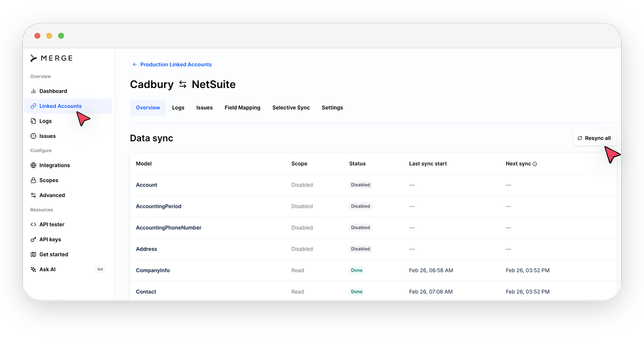The height and width of the screenshot is (338, 644).
Task: Click the Done status badge for CompanyInfo
Action: (356, 270)
